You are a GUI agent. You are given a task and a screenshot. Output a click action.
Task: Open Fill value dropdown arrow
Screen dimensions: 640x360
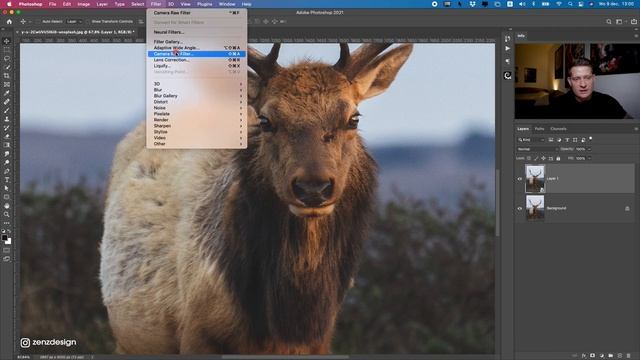pos(589,158)
